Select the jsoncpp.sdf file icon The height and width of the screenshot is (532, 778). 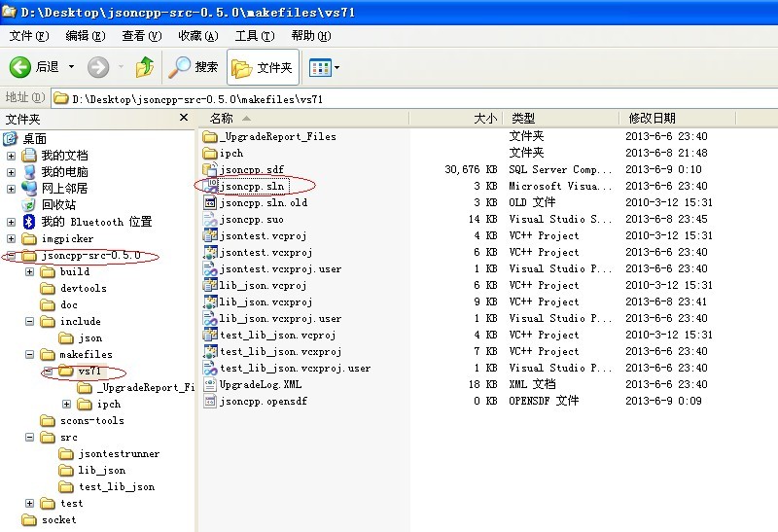click(x=210, y=169)
